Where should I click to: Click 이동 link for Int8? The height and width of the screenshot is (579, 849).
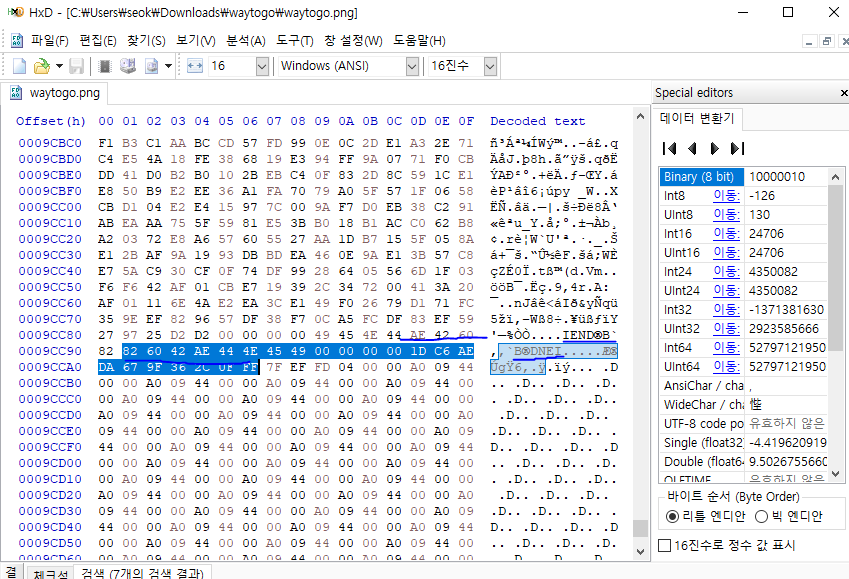[x=726, y=196]
